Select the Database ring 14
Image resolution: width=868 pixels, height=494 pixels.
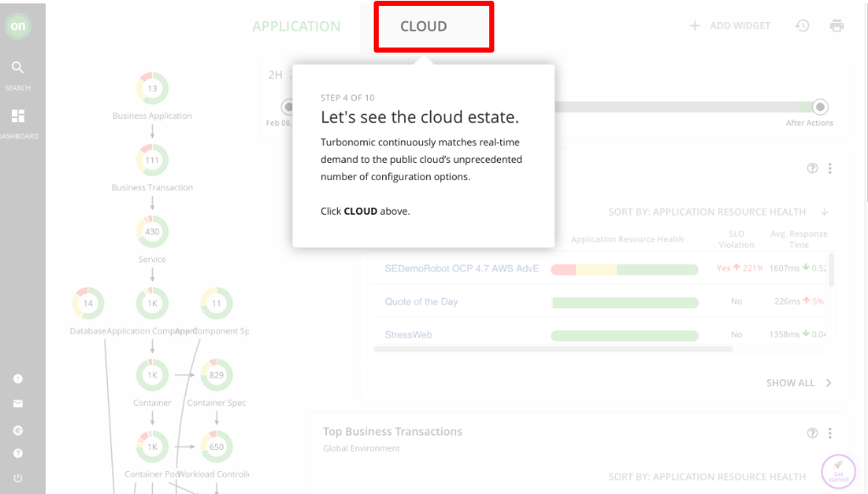[x=88, y=303]
